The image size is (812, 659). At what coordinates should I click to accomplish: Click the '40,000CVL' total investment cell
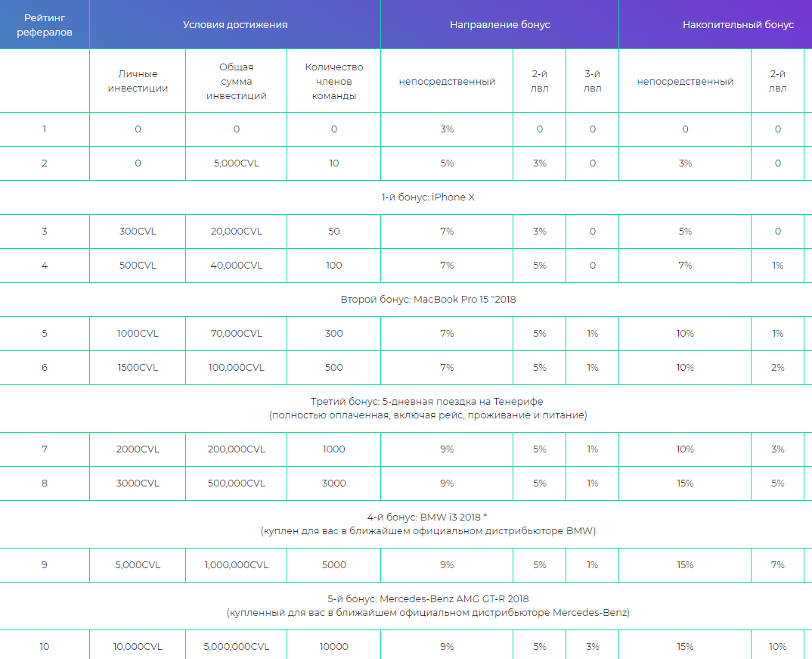click(236, 266)
